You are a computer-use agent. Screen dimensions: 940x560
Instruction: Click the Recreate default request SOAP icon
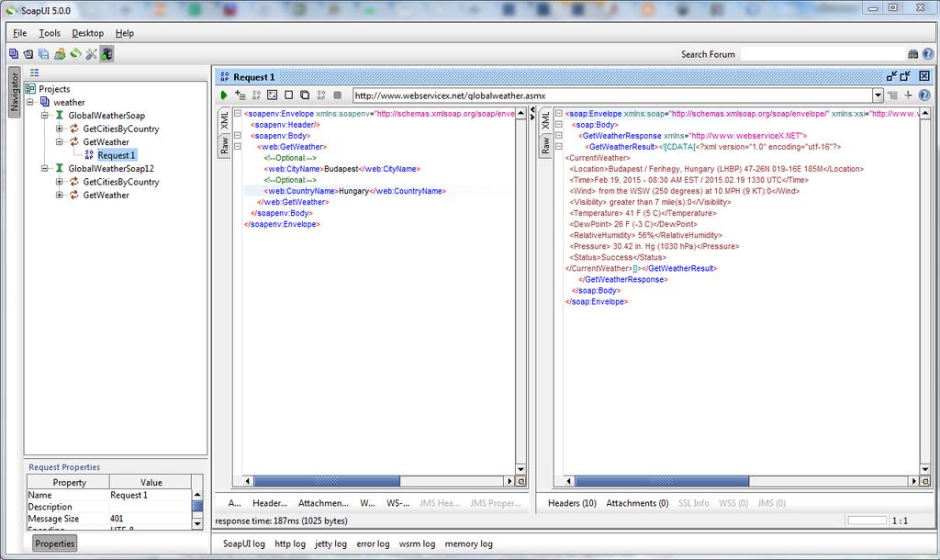(256, 95)
